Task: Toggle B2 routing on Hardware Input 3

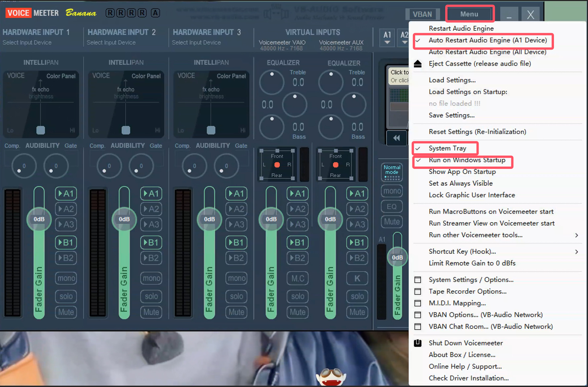Action: (237, 258)
